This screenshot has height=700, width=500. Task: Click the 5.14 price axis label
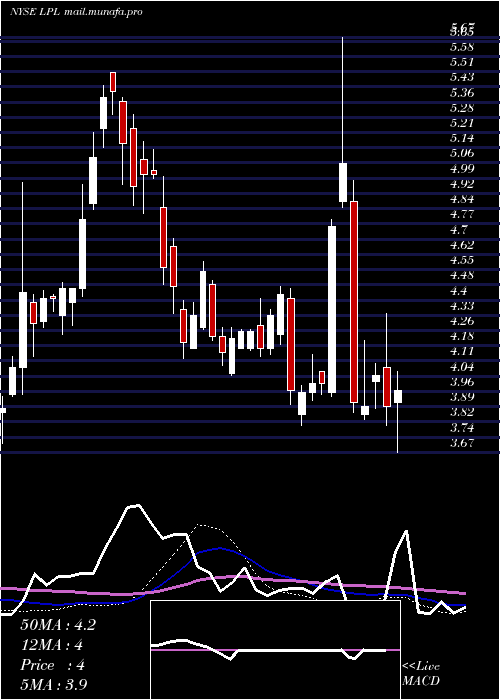(x=462, y=138)
